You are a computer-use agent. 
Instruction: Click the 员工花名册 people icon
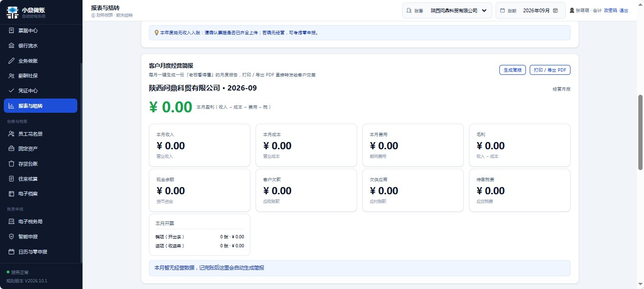coord(12,134)
